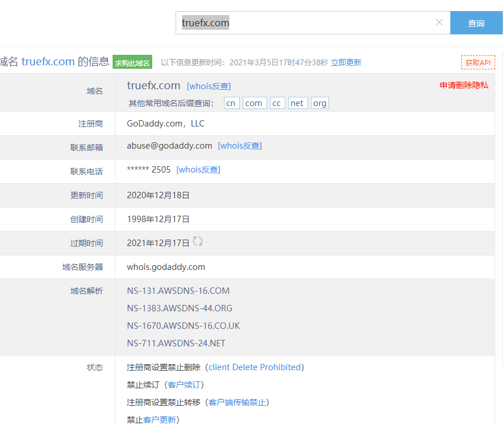Open the 获取API button
The height and width of the screenshot is (425, 504).
tap(478, 62)
